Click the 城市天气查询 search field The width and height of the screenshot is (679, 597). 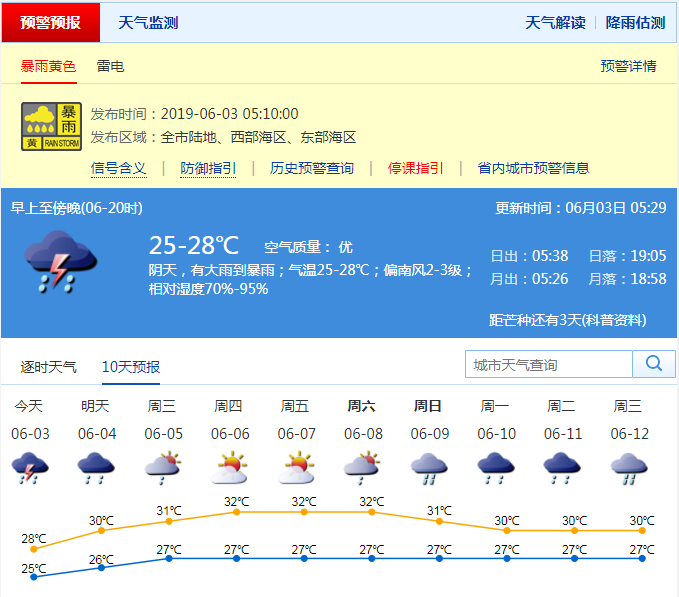click(549, 365)
